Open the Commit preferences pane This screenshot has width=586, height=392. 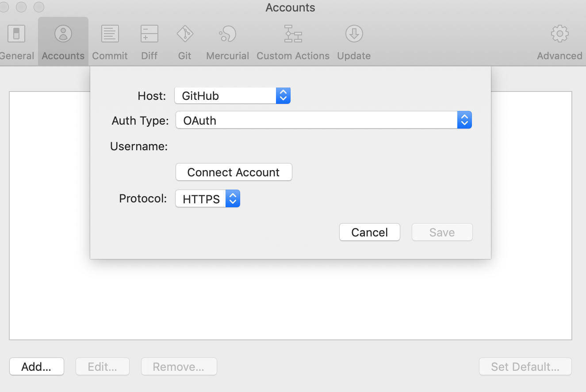pyautogui.click(x=110, y=42)
